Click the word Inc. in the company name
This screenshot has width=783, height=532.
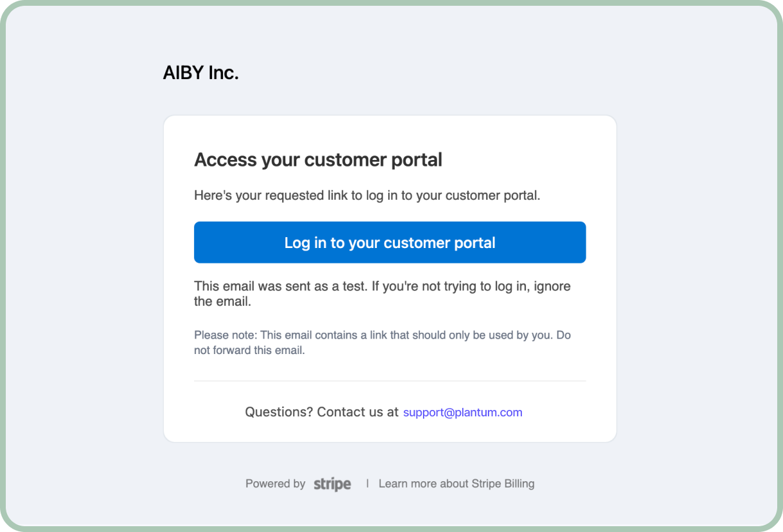pyautogui.click(x=223, y=73)
